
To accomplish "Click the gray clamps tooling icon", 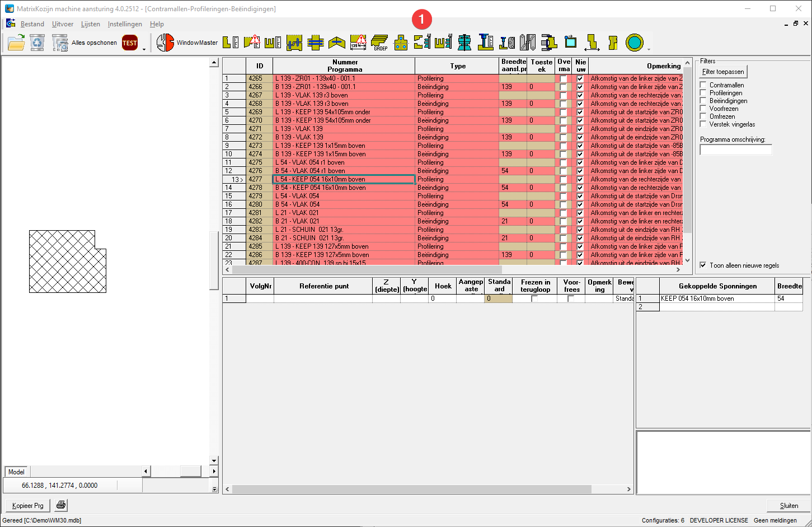I will [x=528, y=43].
